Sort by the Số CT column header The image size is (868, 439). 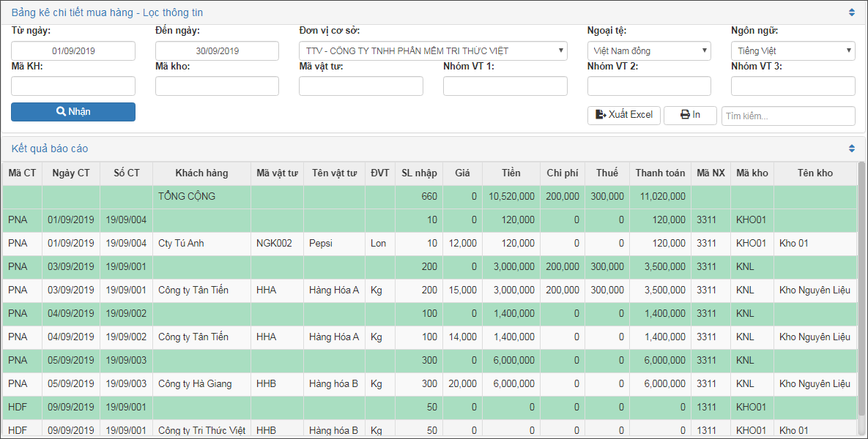tap(127, 173)
